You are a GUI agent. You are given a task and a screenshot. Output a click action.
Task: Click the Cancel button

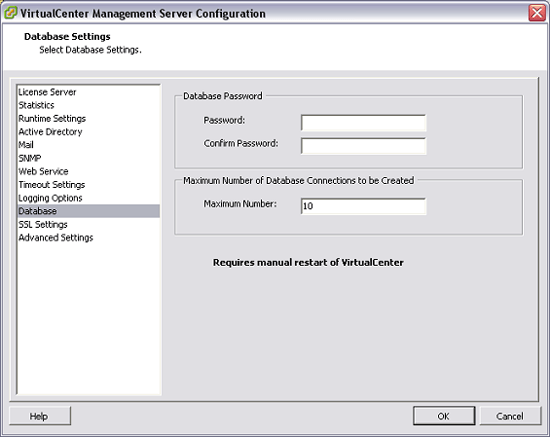coord(510,416)
